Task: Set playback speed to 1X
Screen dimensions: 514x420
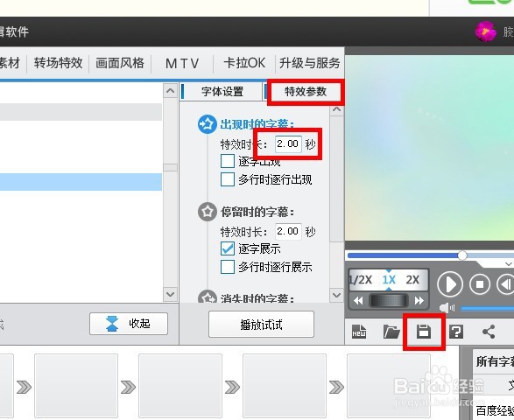Action: click(x=389, y=280)
